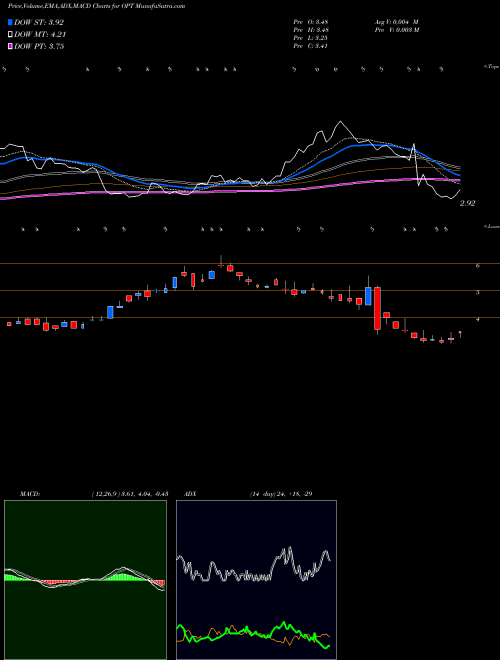This screenshot has height=660, width=500.
Task: Click the peak of the white price line
Action: (x=340, y=122)
